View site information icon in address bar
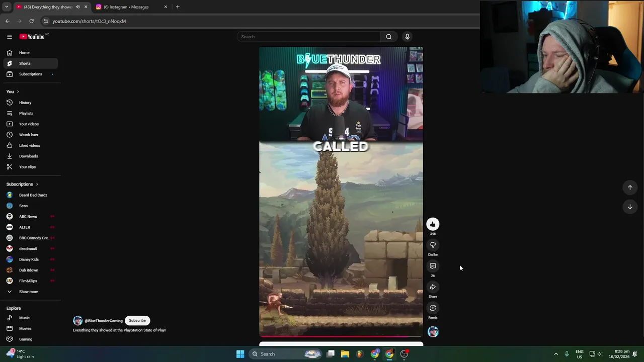This screenshot has width=644, height=362. pos(46,21)
